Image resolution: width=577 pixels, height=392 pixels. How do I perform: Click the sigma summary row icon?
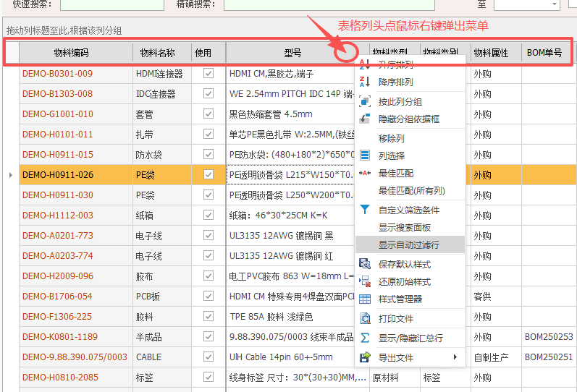364,338
